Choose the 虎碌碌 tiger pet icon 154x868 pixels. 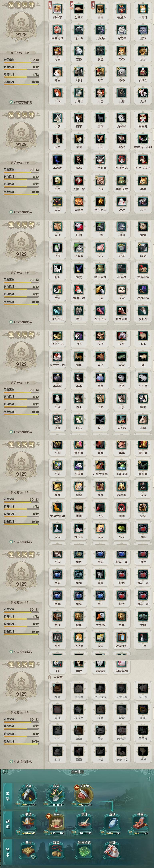point(122,118)
